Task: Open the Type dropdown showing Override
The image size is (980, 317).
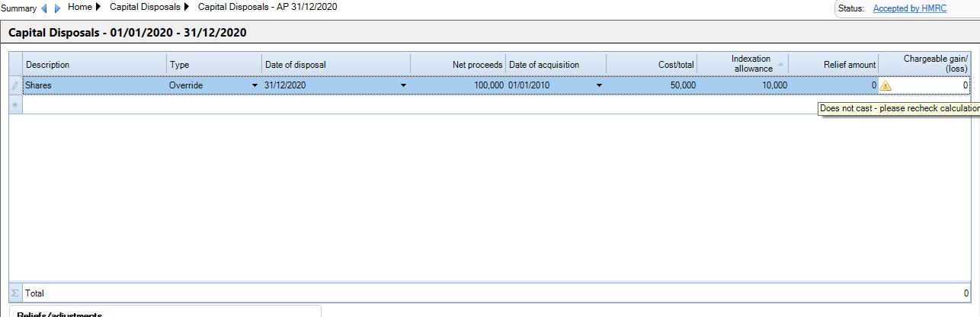Action: tap(255, 85)
